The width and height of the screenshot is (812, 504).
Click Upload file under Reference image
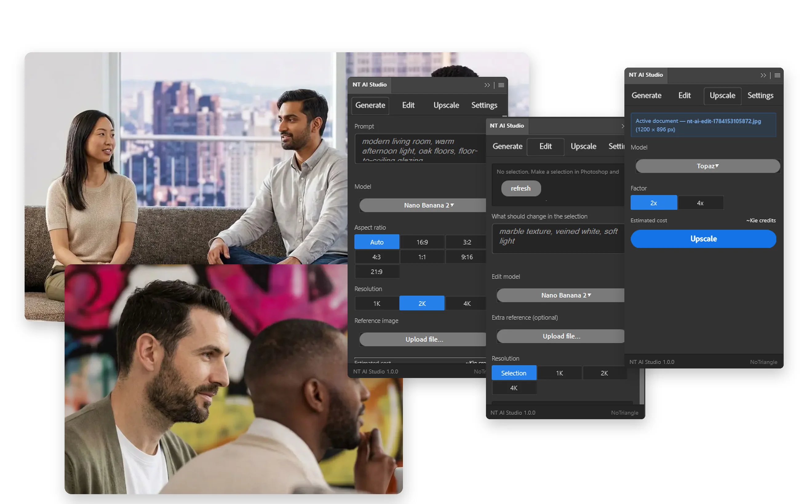point(423,339)
